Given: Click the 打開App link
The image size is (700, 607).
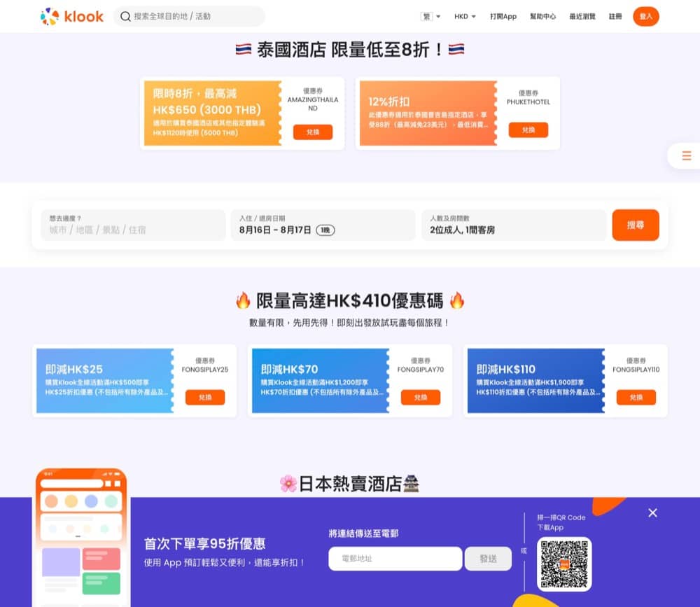Looking at the screenshot, I should [x=503, y=16].
